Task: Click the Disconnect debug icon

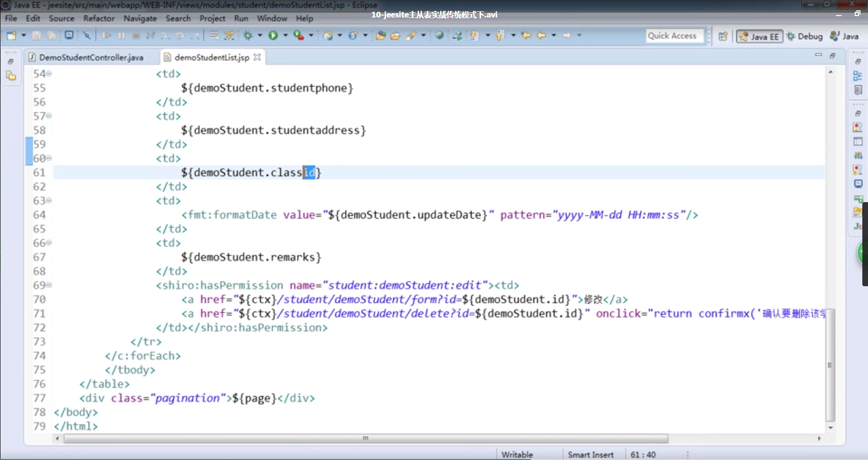Action: [150, 35]
